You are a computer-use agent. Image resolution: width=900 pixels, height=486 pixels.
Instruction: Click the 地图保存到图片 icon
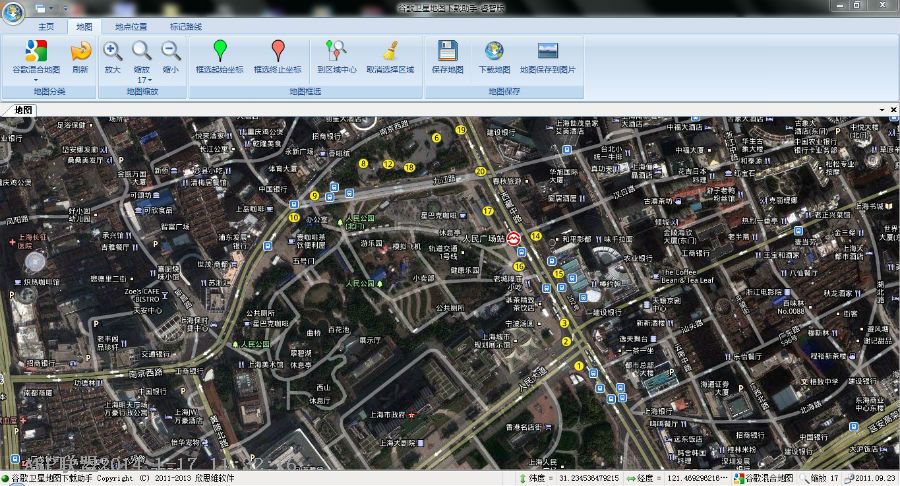click(x=548, y=51)
